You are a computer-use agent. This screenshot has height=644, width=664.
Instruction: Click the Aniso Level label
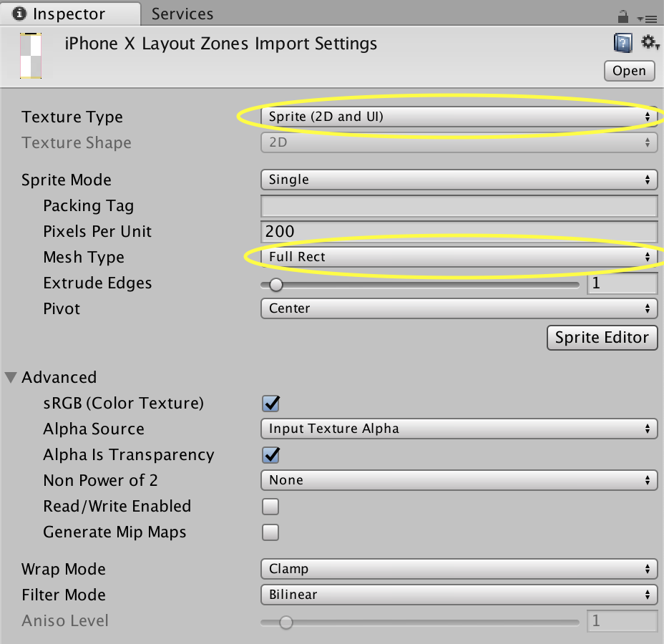coord(65,620)
